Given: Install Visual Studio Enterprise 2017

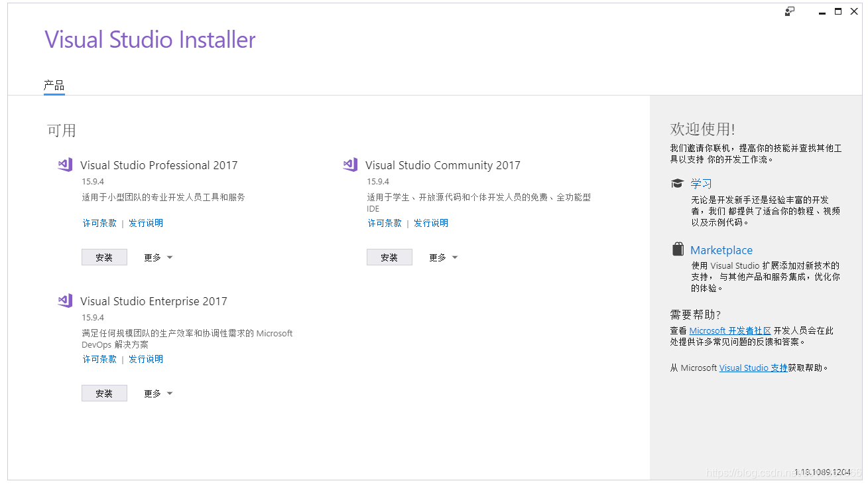Looking at the screenshot, I should tap(104, 393).
